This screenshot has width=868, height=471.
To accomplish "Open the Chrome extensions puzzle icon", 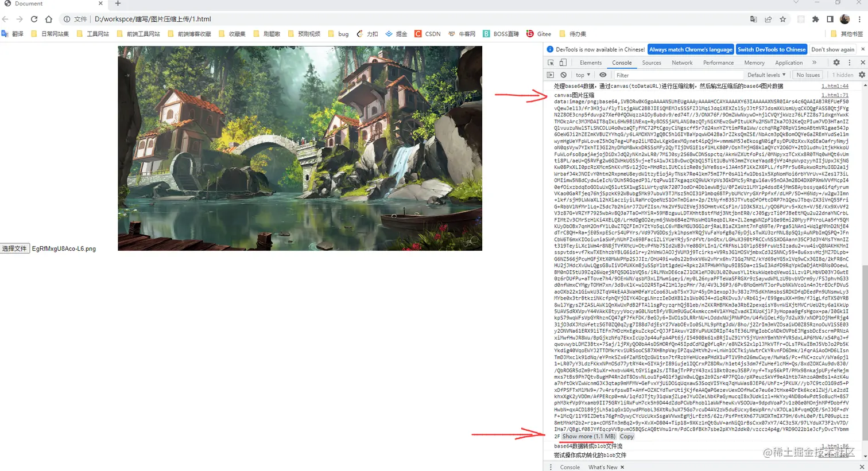I will click(x=815, y=19).
